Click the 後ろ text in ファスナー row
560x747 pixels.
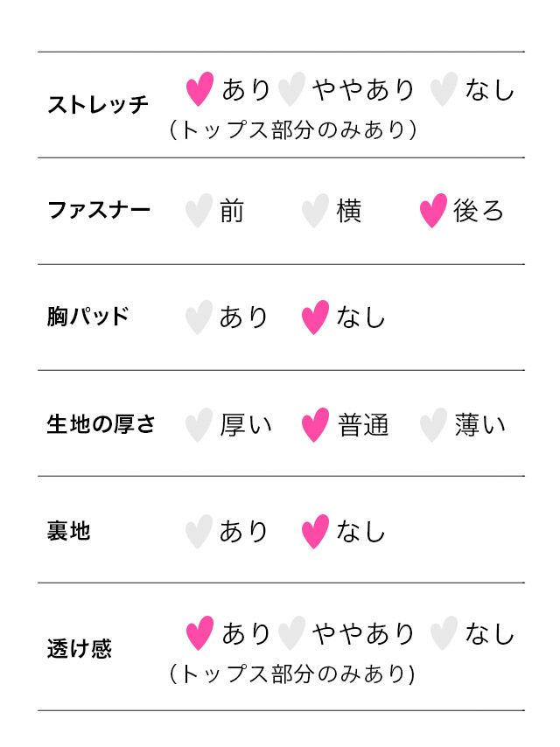(x=479, y=211)
